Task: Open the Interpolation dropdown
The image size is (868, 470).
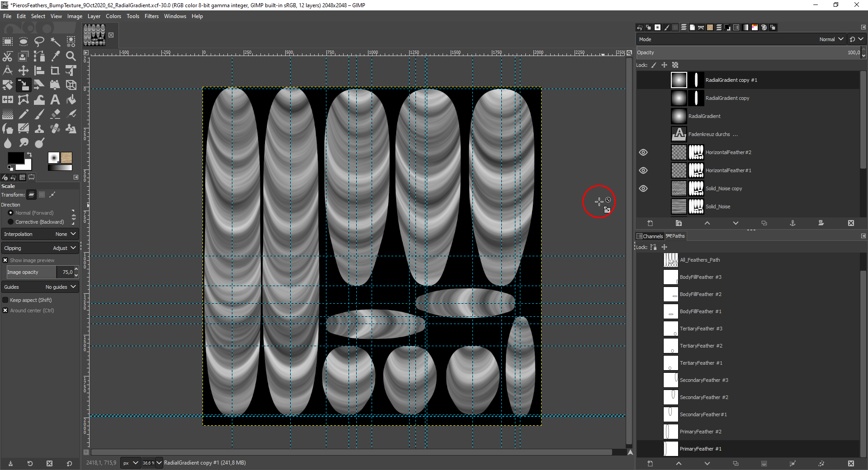Action: click(x=66, y=234)
